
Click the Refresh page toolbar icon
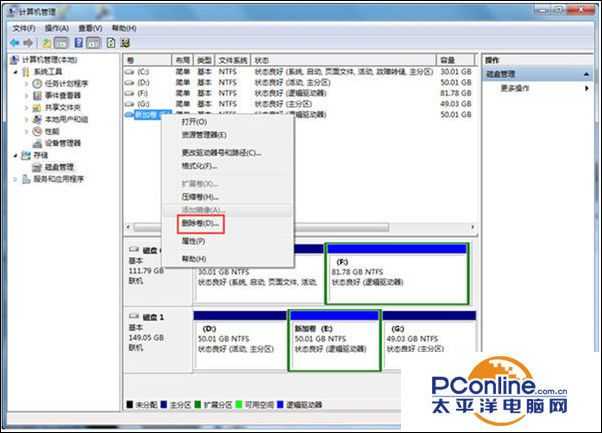[x=111, y=43]
